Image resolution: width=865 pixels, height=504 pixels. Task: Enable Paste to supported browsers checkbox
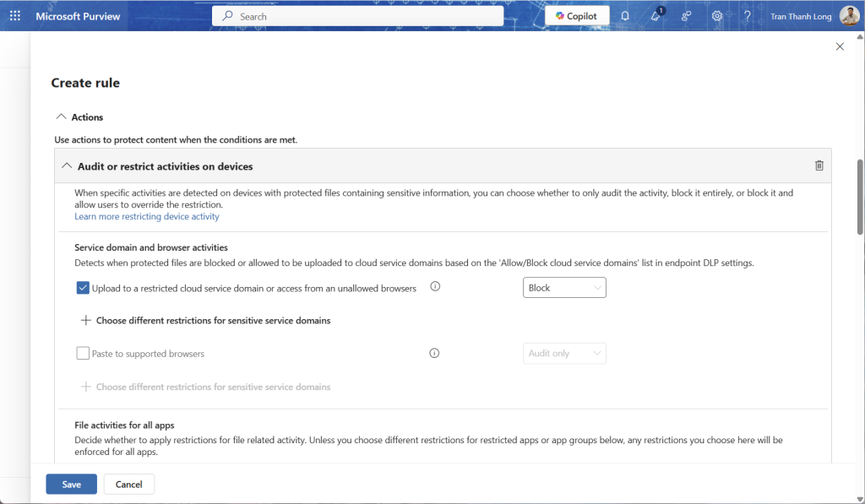click(x=83, y=354)
